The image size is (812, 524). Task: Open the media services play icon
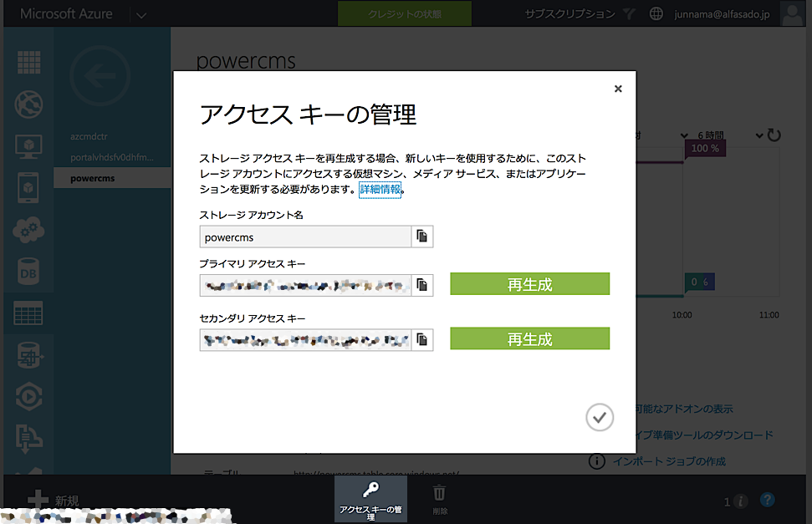29,397
